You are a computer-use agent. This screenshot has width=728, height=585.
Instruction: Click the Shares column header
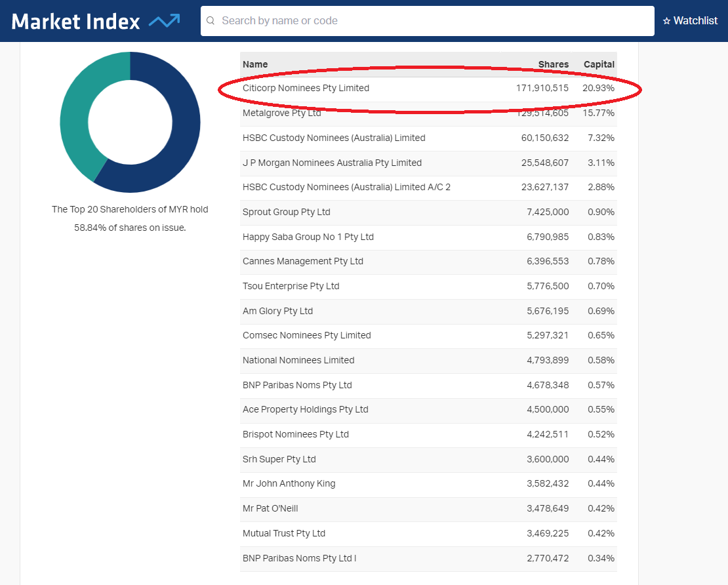pyautogui.click(x=553, y=64)
